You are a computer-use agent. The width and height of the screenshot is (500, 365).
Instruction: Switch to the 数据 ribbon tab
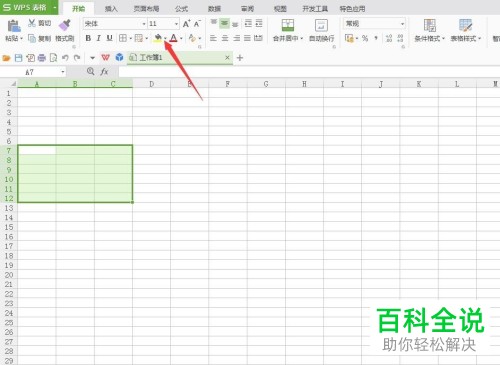coord(214,9)
